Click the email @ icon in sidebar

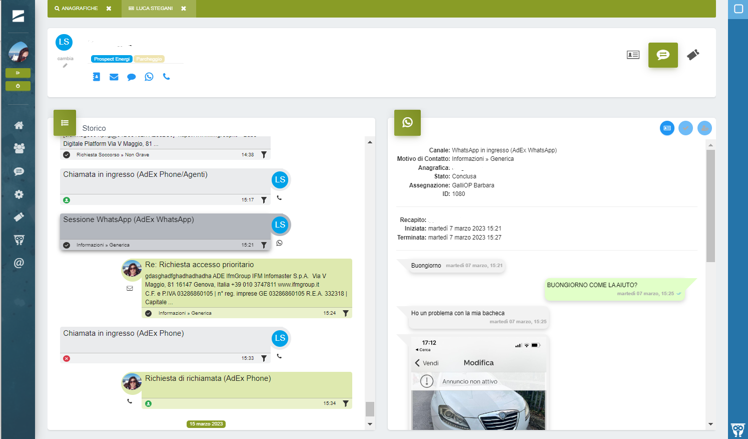pos(18,263)
